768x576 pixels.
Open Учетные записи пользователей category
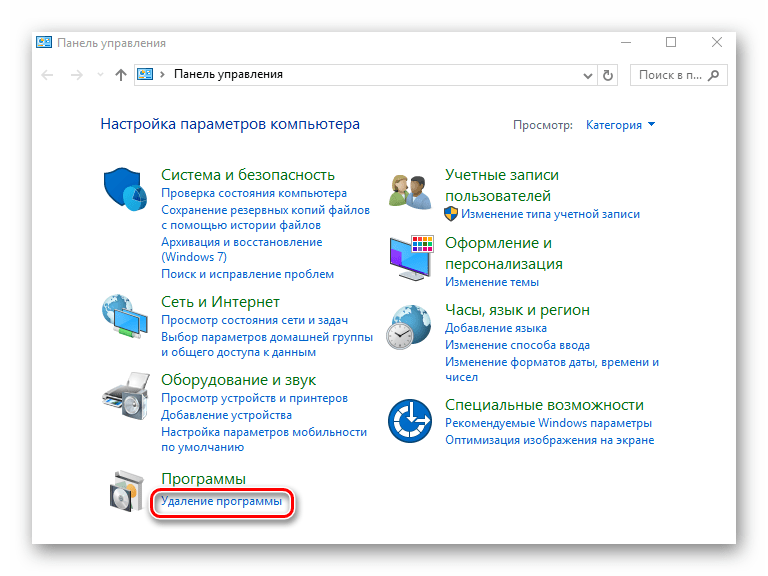coord(502,185)
